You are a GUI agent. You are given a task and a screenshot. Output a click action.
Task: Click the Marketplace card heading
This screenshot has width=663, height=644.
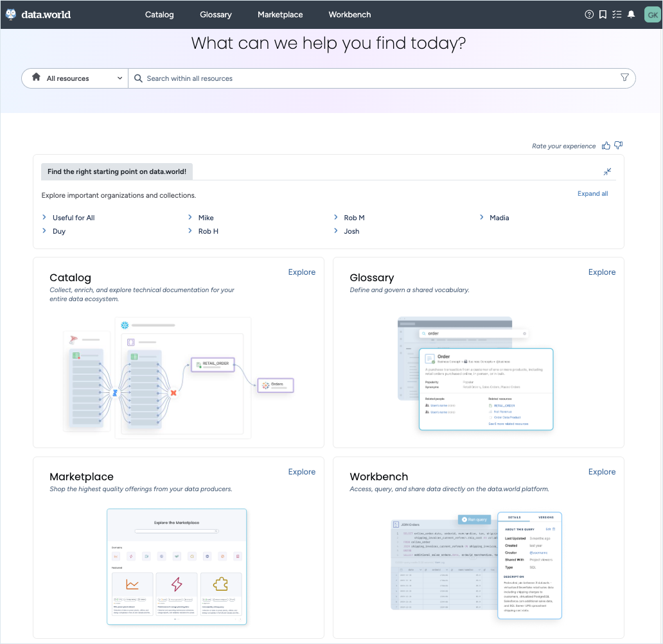(82, 476)
